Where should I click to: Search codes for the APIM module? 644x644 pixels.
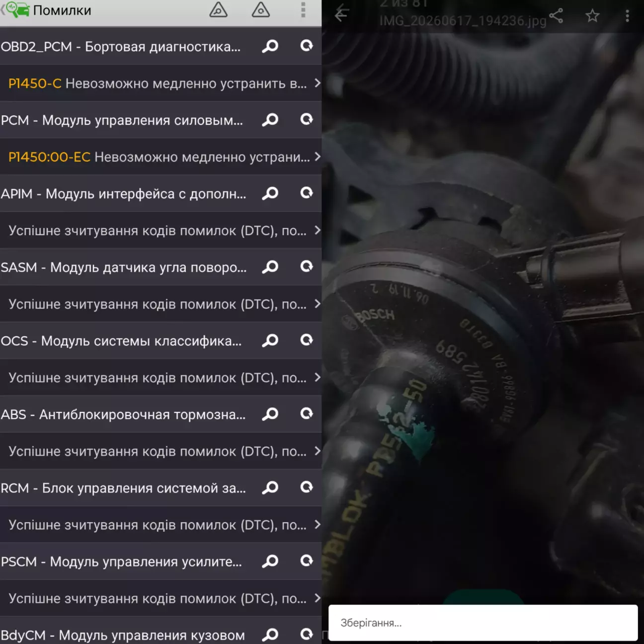(x=270, y=193)
